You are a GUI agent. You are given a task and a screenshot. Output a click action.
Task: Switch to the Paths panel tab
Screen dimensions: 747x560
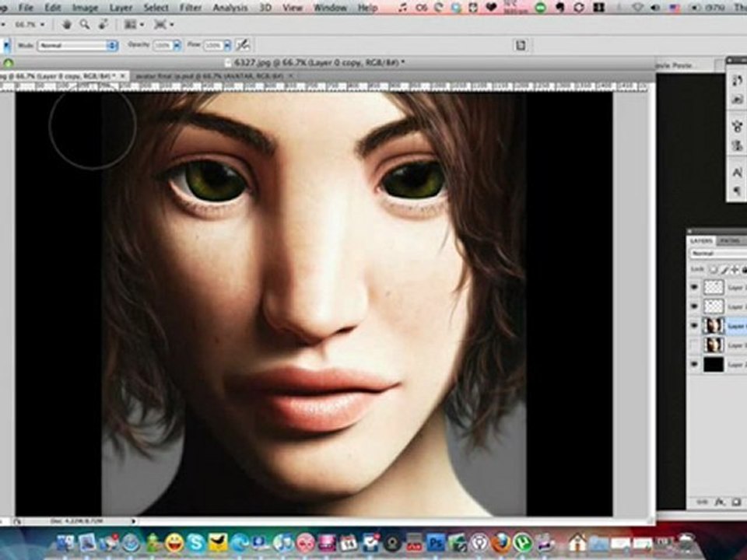coord(731,241)
